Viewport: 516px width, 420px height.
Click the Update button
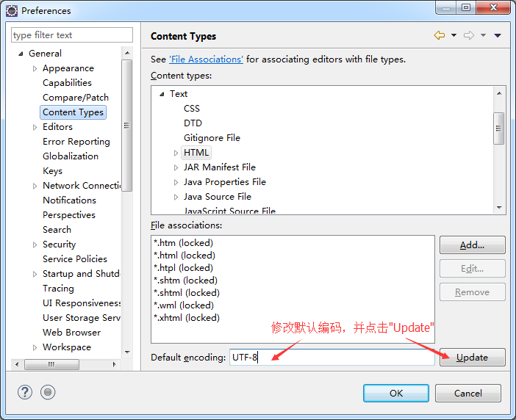[472, 358]
